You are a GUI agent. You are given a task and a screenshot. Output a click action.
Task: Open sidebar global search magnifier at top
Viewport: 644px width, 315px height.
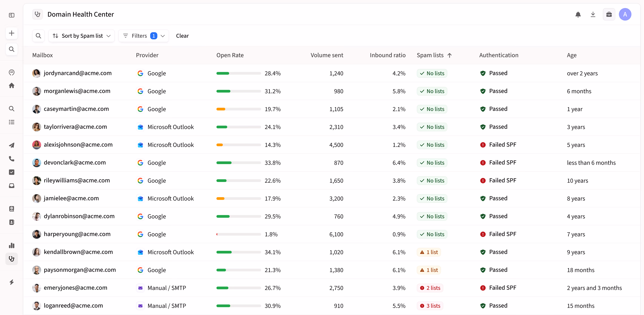click(11, 49)
